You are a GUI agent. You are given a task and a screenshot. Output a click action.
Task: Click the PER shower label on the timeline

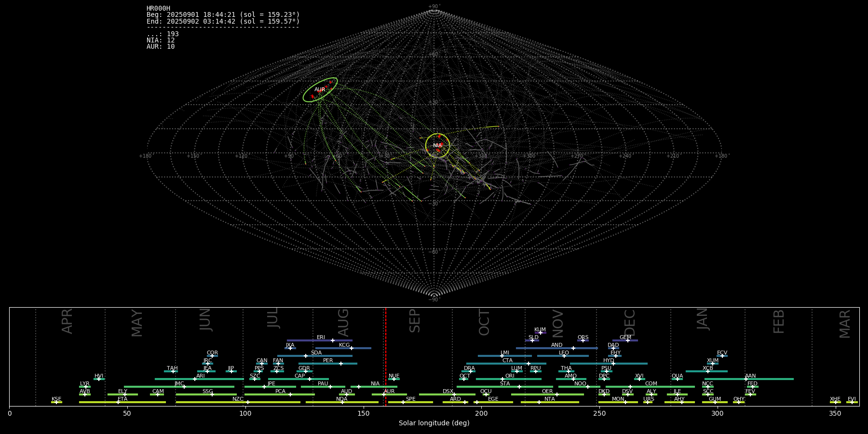click(328, 360)
